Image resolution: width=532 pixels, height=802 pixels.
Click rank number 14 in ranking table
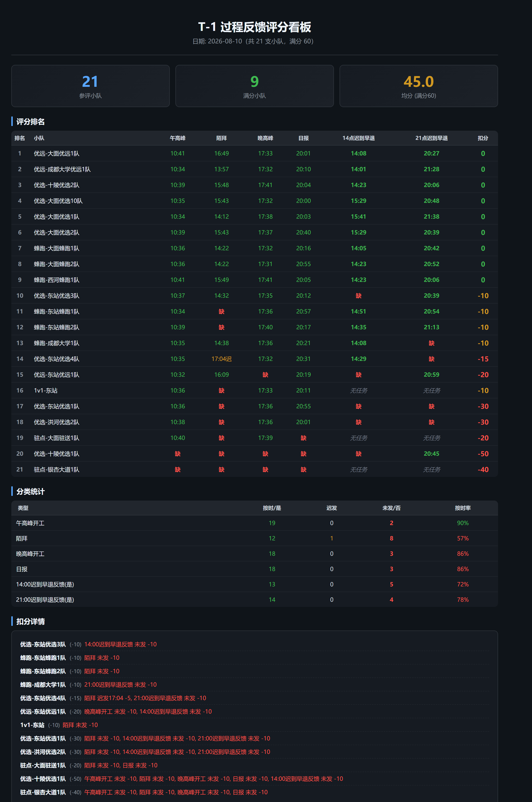tap(20, 359)
